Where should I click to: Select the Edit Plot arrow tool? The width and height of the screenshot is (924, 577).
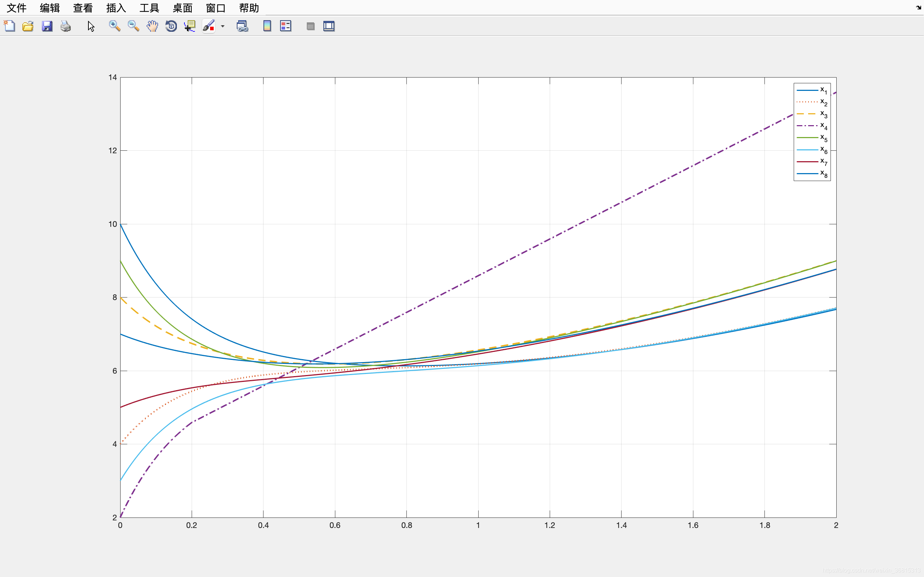91,26
